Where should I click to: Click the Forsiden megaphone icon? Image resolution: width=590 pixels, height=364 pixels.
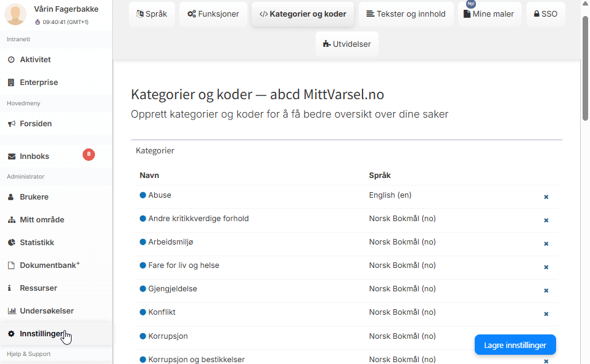[x=11, y=124]
